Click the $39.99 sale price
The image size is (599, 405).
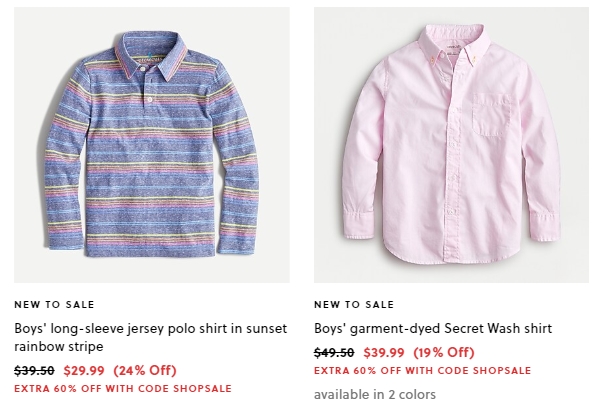[384, 352]
